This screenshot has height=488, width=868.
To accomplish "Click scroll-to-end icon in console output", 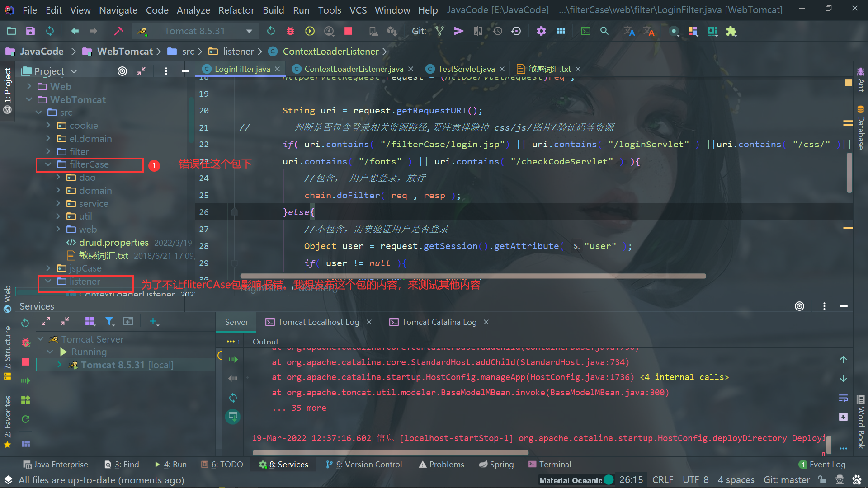I will 843,417.
